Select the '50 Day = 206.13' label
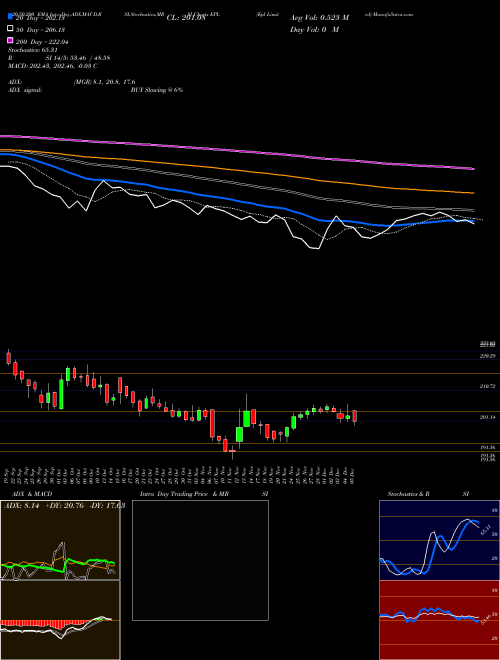 click(42, 30)
